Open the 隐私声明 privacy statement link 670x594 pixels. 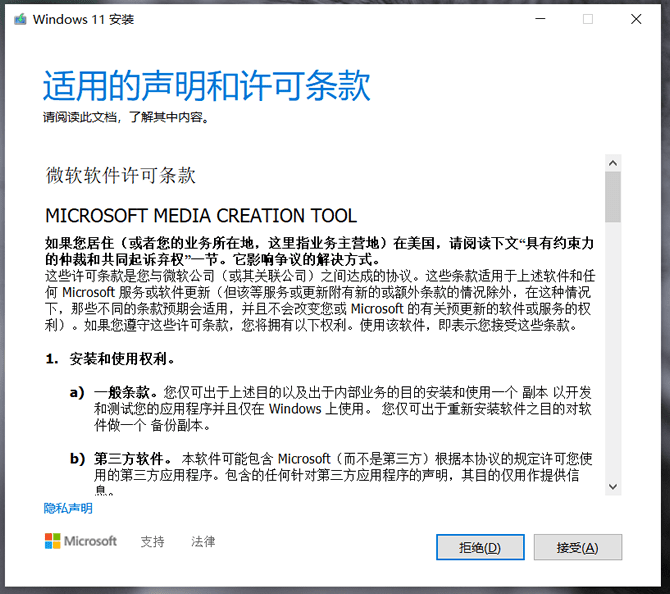pyautogui.click(x=68, y=508)
